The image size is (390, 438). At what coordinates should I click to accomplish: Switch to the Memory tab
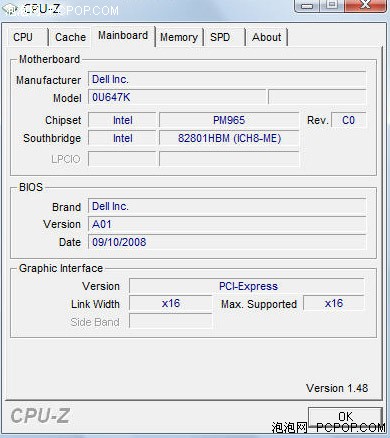(179, 37)
